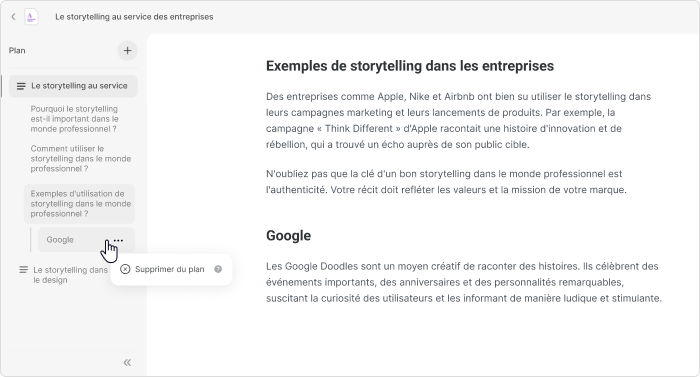Click the Plan sidebar label

click(x=17, y=50)
